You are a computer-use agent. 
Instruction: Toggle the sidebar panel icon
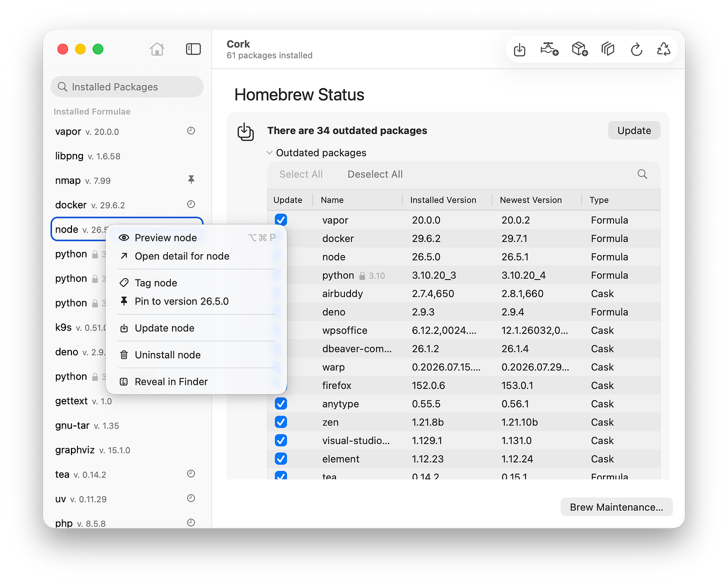[x=193, y=49]
